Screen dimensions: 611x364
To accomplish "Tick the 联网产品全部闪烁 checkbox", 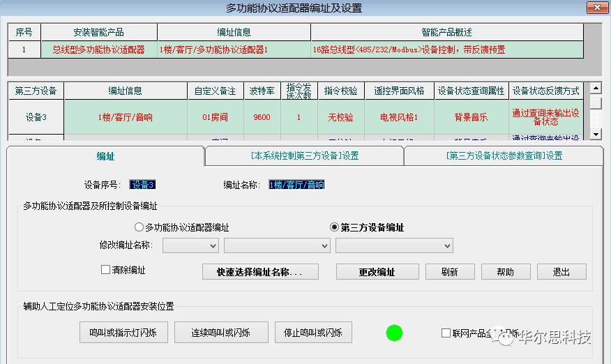I will (x=446, y=333).
